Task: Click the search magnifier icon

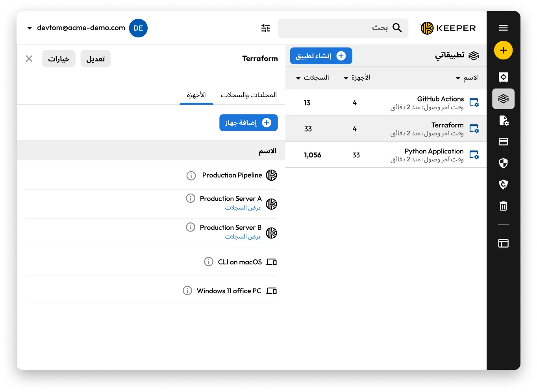Action: tap(397, 28)
